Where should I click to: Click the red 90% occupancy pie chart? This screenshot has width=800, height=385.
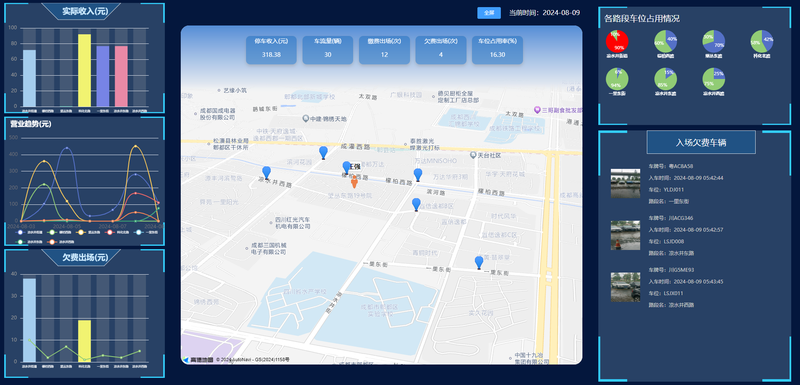pos(617,42)
